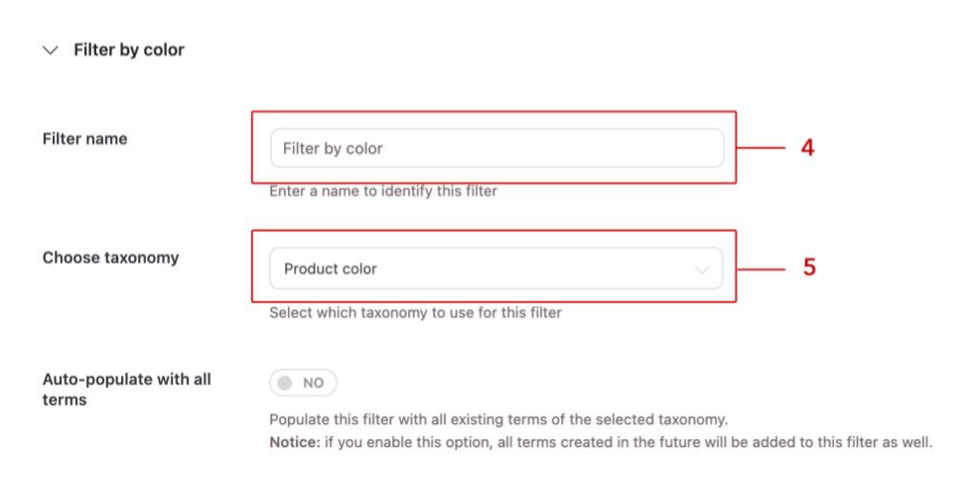
Task: Click the grey knob of the NO switch
Action: tap(286, 383)
